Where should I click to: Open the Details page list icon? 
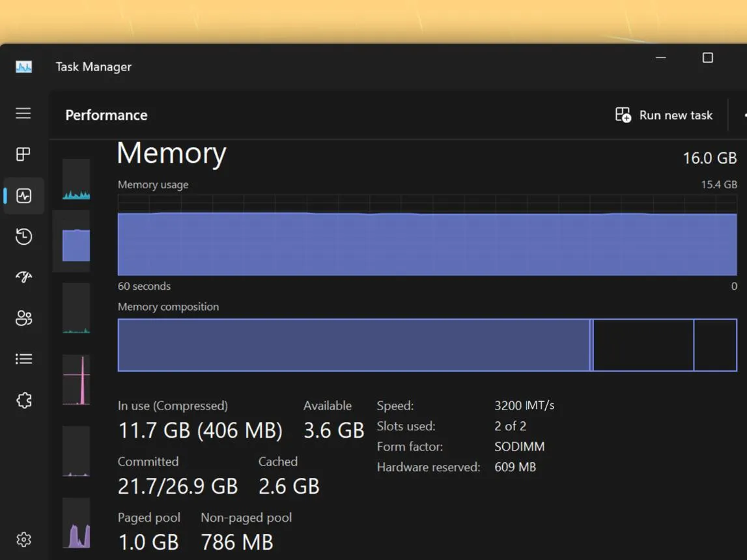point(23,359)
